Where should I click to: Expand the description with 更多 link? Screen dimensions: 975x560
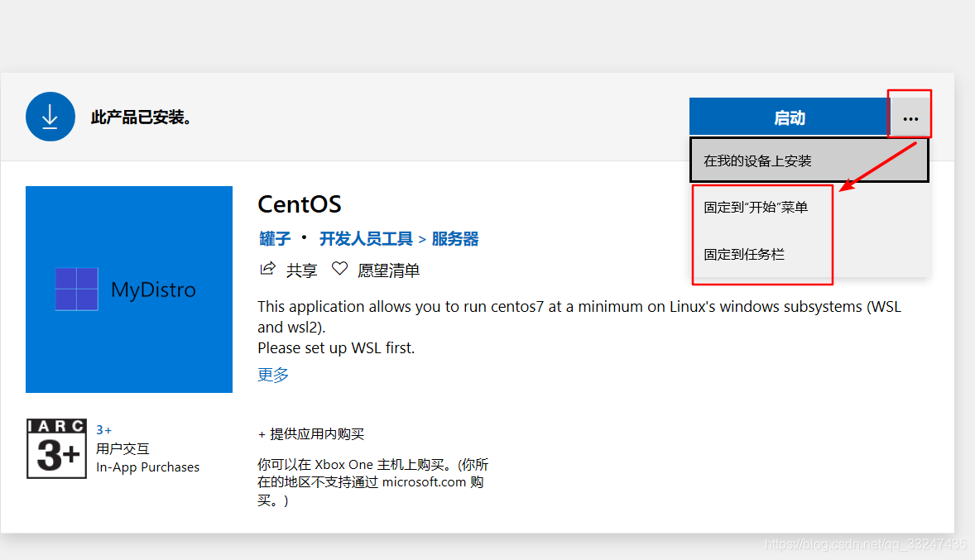point(274,374)
